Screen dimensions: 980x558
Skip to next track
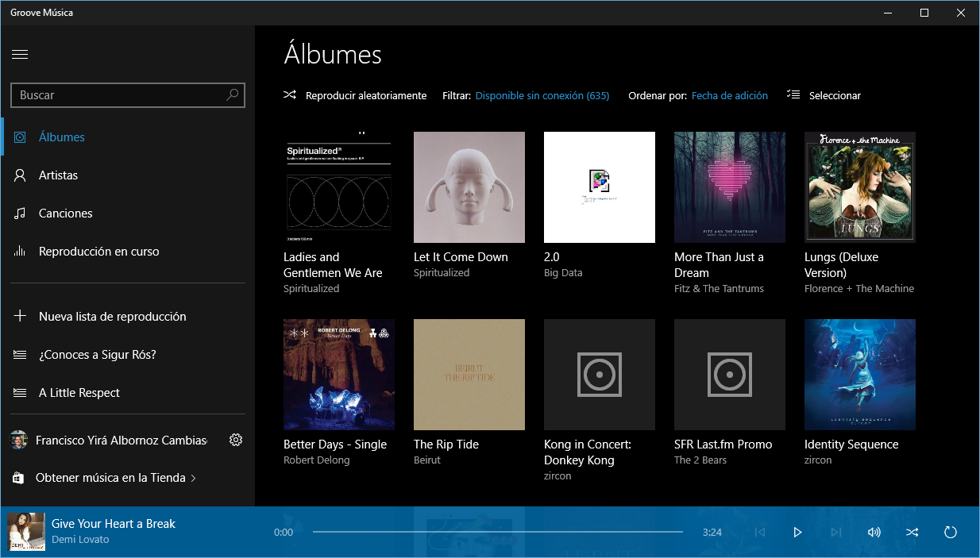[x=835, y=532]
